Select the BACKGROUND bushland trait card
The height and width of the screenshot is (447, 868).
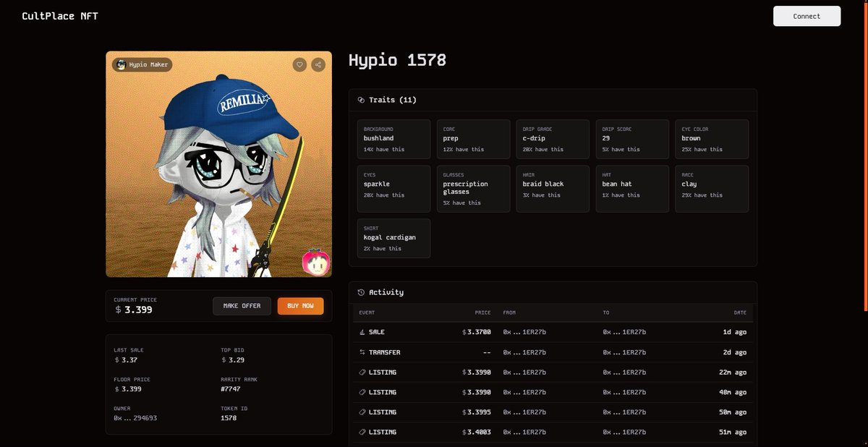(x=393, y=139)
